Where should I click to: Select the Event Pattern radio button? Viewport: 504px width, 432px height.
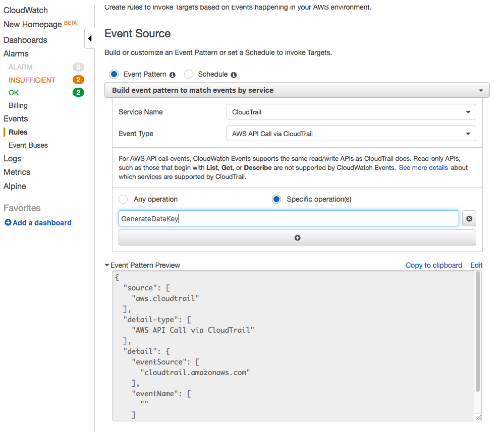(114, 74)
